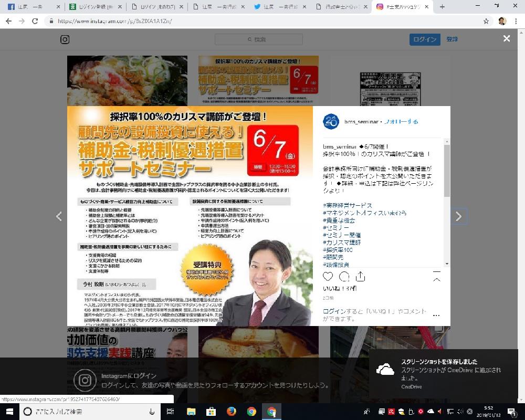This screenshot has width=525, height=420.
Task: Go back with the browser back arrow
Action: pos(9,21)
